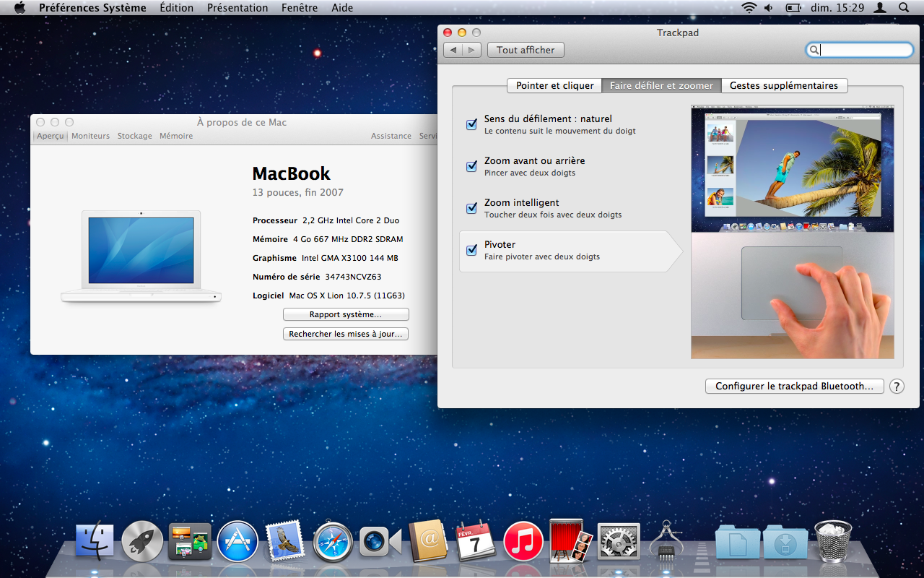Click 13 pouces, fin 2007 text
Viewport: 924px width, 578px height.
pyautogui.click(x=297, y=192)
